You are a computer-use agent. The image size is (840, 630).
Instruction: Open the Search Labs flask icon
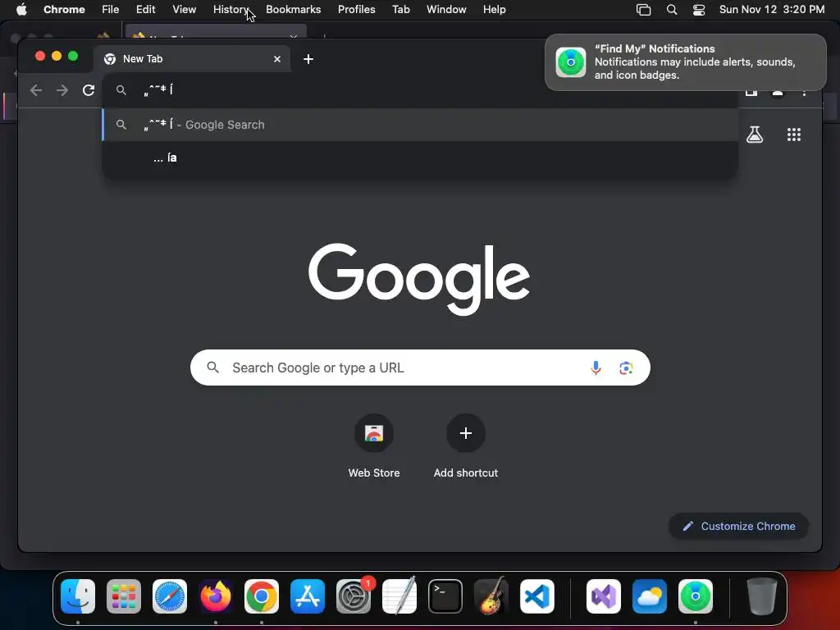[x=755, y=135]
